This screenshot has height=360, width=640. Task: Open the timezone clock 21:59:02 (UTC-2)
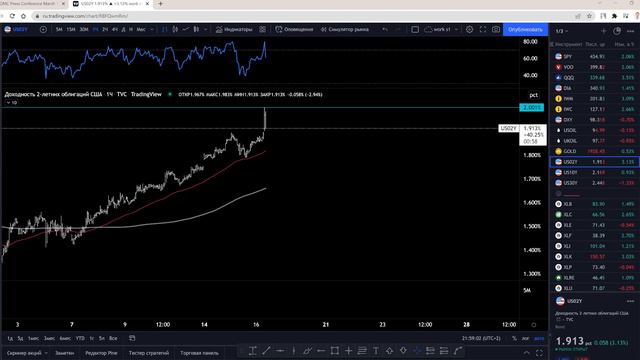(481, 338)
